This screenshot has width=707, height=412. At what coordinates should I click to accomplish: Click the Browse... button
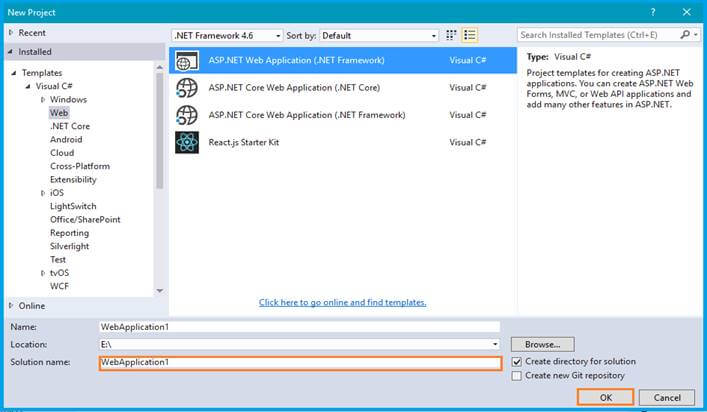coord(542,344)
